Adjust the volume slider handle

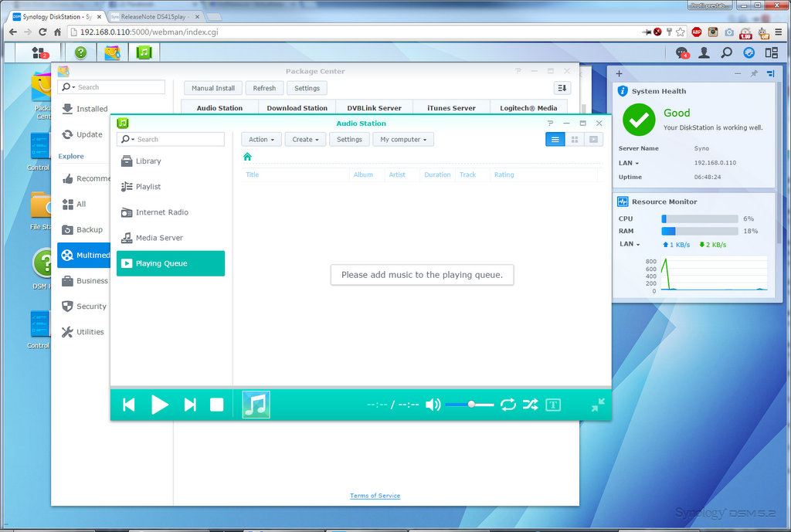[x=471, y=405]
